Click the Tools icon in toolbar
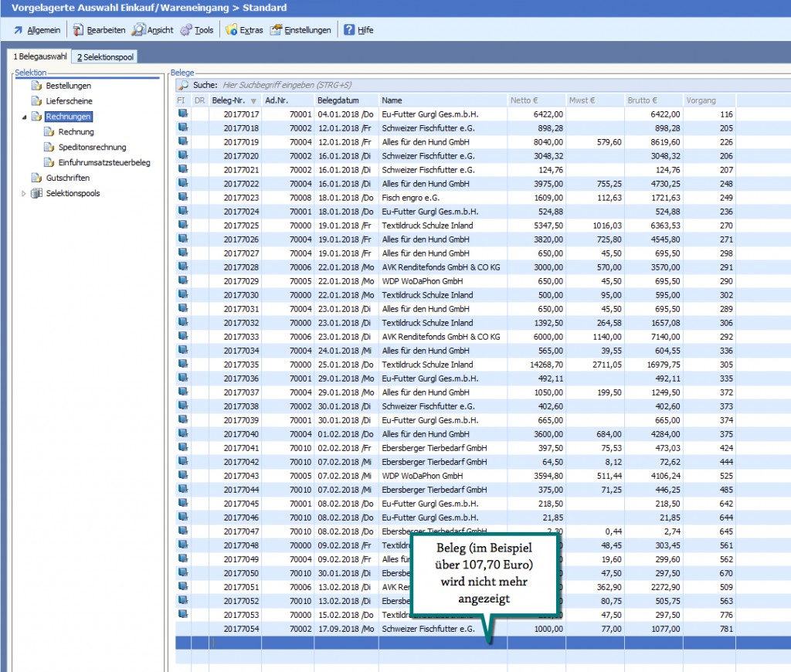 point(186,30)
